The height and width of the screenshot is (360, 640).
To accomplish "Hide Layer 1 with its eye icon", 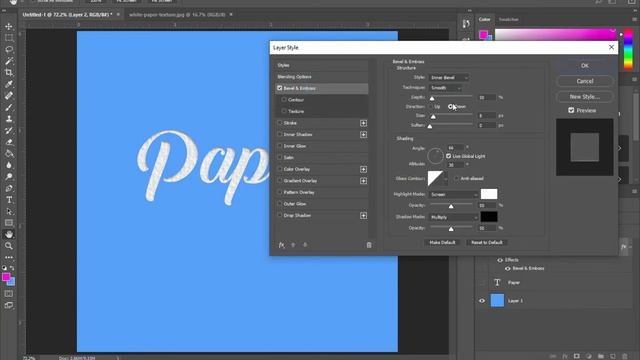I will tap(482, 301).
